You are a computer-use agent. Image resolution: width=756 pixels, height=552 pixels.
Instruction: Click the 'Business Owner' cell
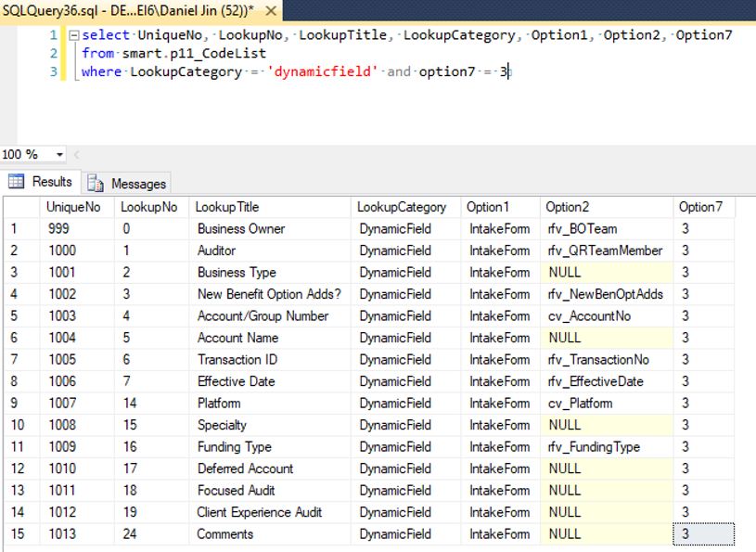(270, 229)
